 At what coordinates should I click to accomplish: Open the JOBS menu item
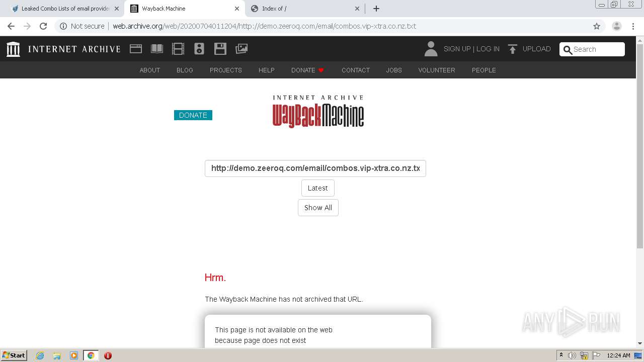pyautogui.click(x=394, y=70)
